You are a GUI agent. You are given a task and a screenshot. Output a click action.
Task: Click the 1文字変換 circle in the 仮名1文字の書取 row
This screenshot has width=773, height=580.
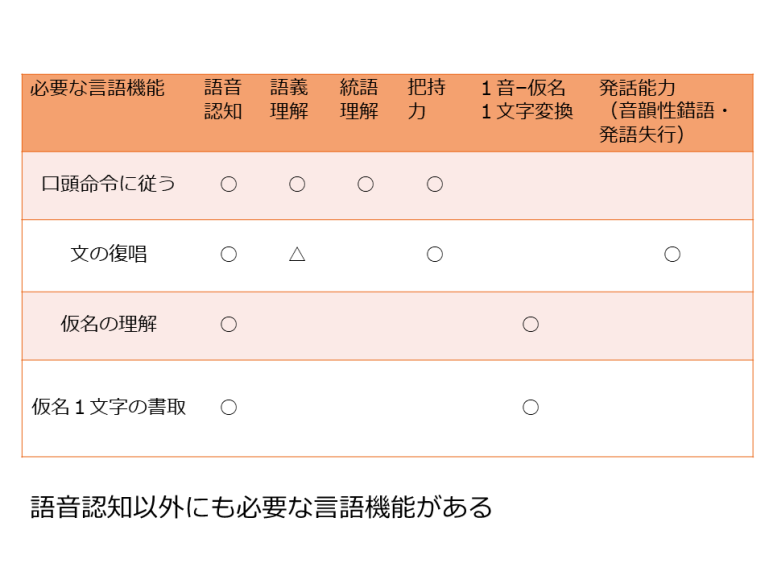(530, 407)
